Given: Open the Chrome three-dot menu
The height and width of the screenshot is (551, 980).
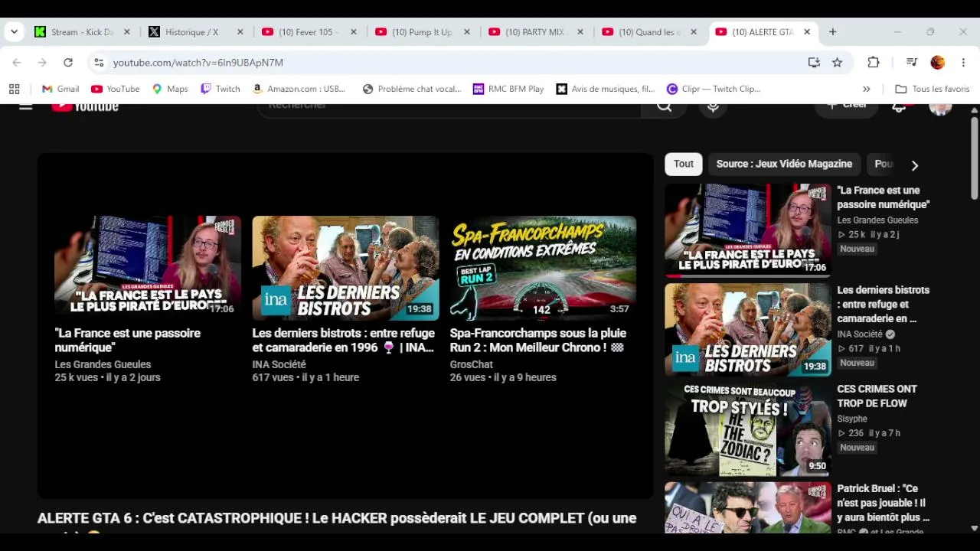Looking at the screenshot, I should tap(963, 63).
